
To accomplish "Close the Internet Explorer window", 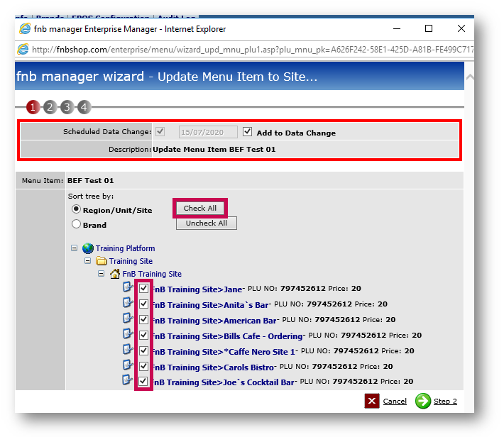I will click(461, 28).
